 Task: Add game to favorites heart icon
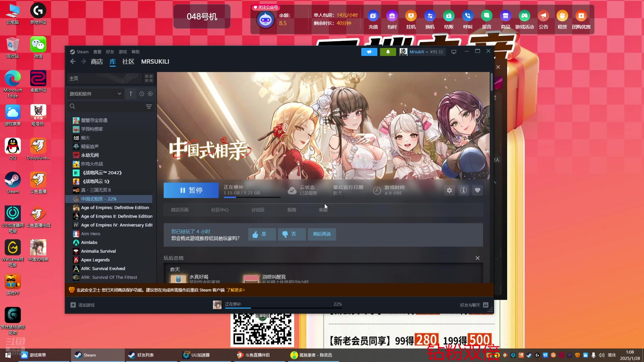(x=477, y=190)
